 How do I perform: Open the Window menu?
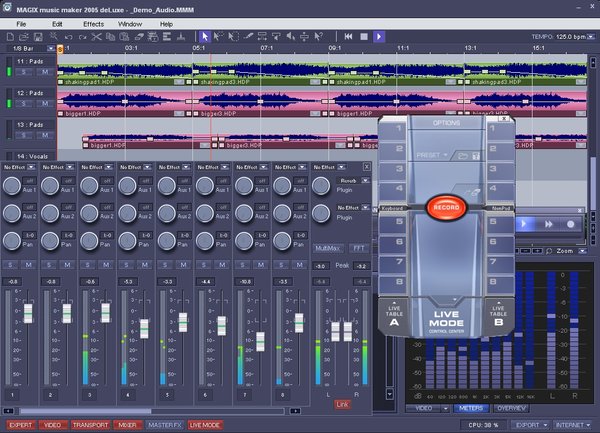click(x=130, y=24)
